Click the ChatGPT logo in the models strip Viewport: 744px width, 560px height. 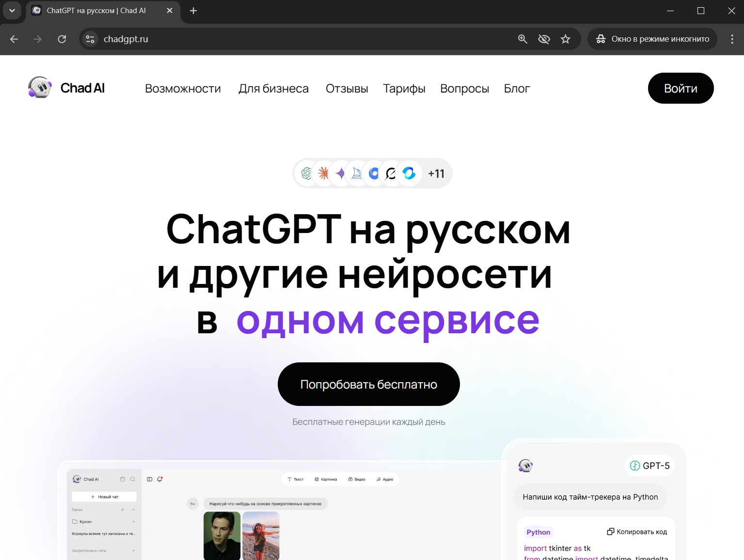(x=306, y=173)
